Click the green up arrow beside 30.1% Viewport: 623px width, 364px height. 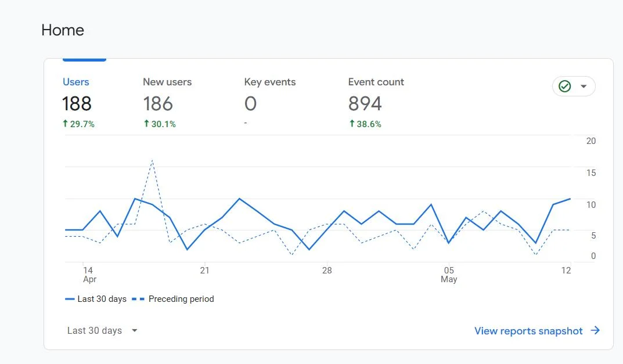pos(146,124)
